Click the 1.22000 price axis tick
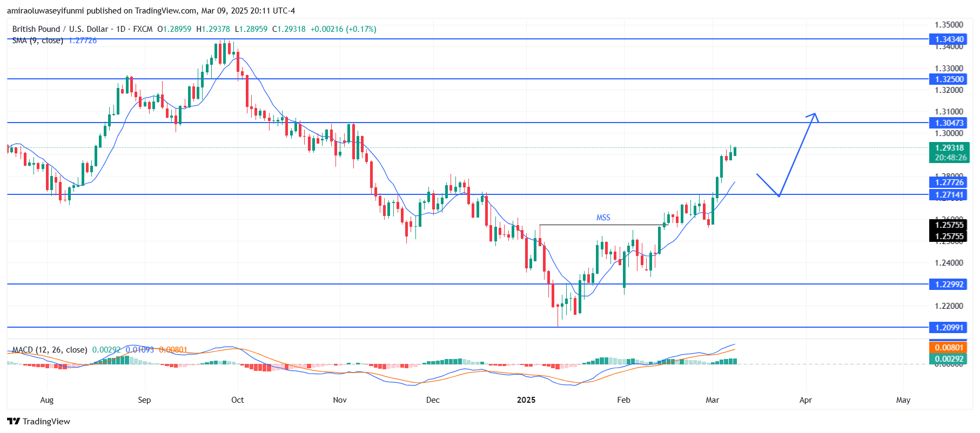 click(x=949, y=306)
